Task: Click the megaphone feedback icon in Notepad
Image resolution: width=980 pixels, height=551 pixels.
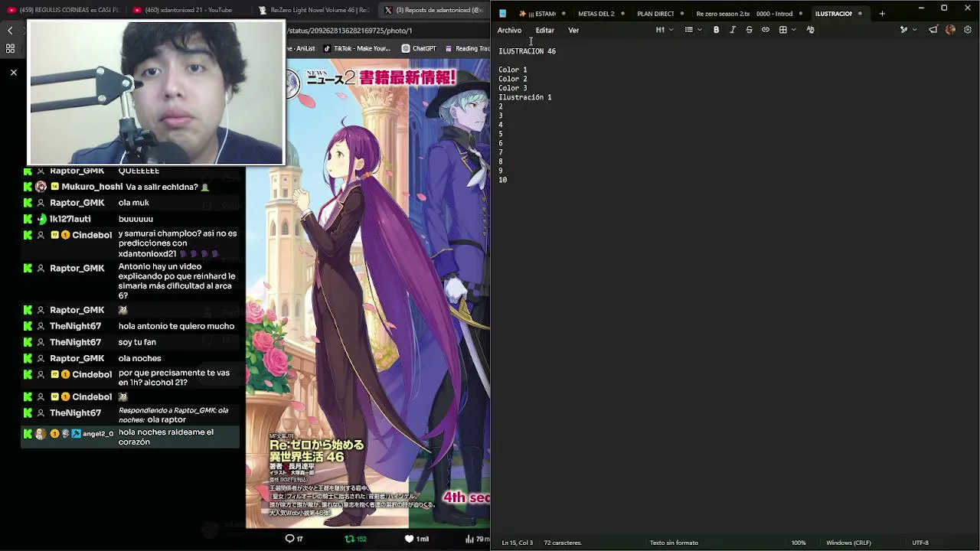Action: pos(933,30)
